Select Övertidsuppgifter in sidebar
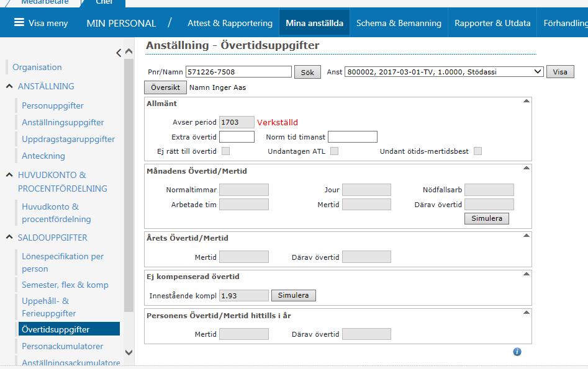The width and height of the screenshot is (588, 369). pyautogui.click(x=69, y=329)
